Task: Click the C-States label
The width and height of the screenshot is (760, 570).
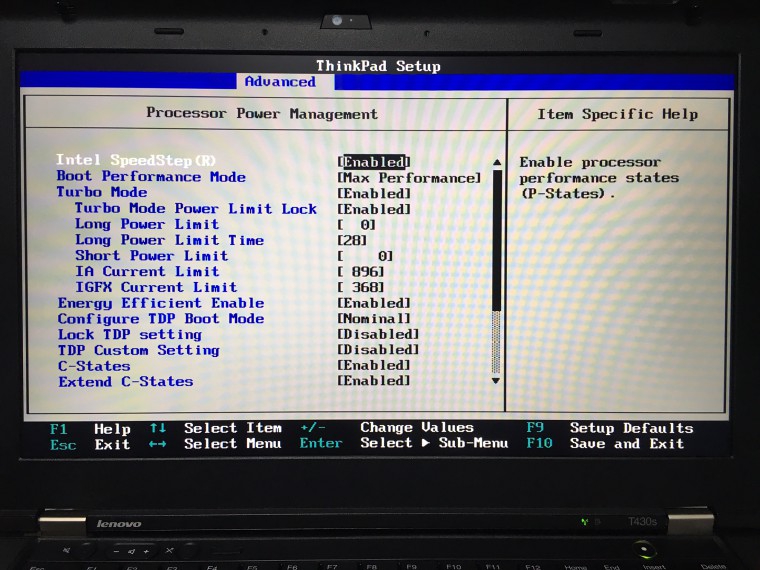Action: [94, 366]
